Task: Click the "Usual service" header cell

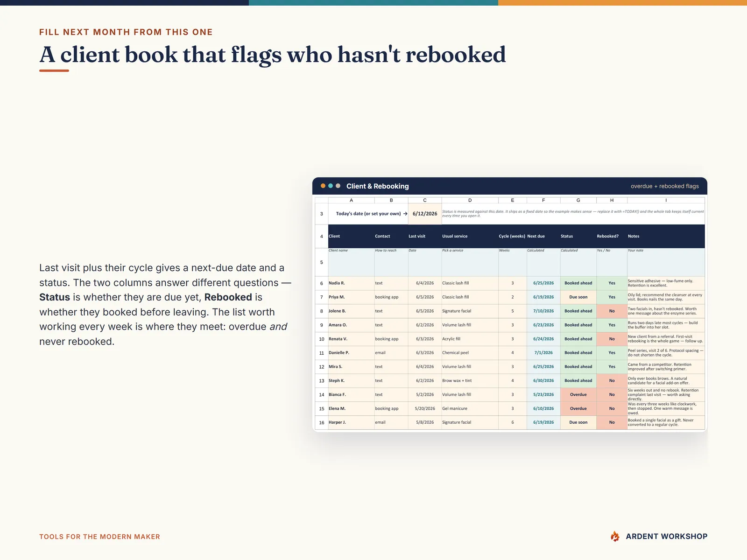Action: (470, 236)
